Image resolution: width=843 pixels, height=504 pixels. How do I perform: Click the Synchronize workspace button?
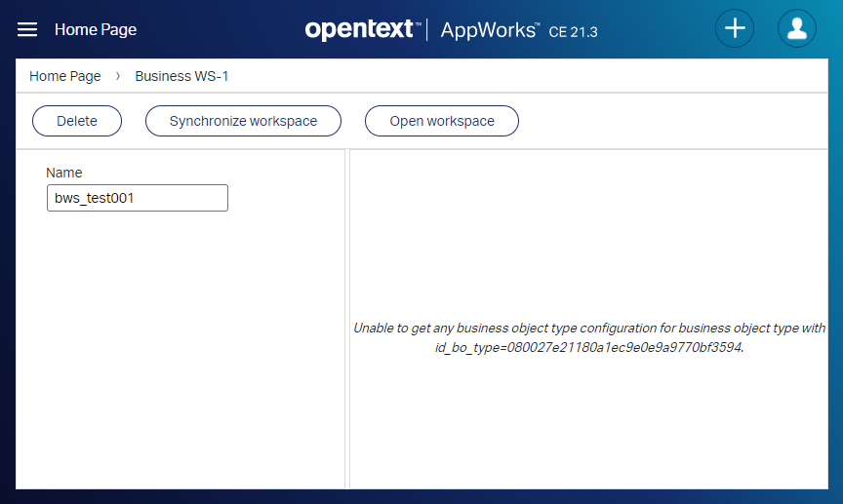tap(243, 121)
